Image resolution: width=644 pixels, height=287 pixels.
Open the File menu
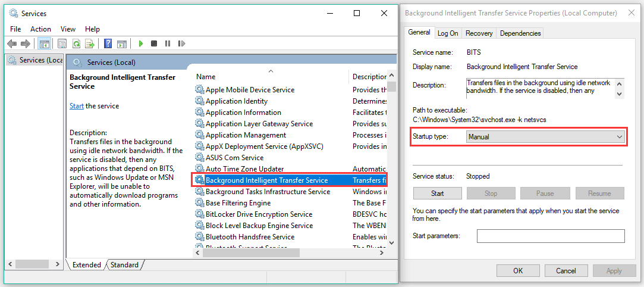[15, 29]
